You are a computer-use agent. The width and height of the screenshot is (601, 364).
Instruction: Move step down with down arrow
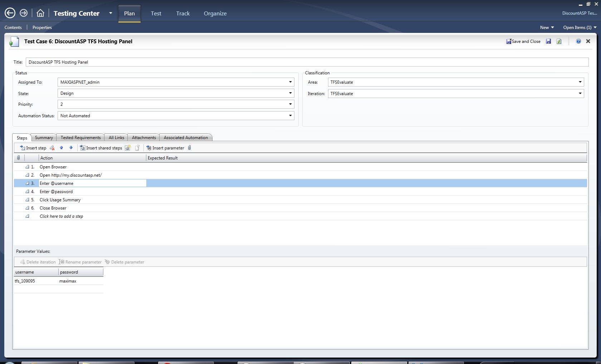click(71, 148)
